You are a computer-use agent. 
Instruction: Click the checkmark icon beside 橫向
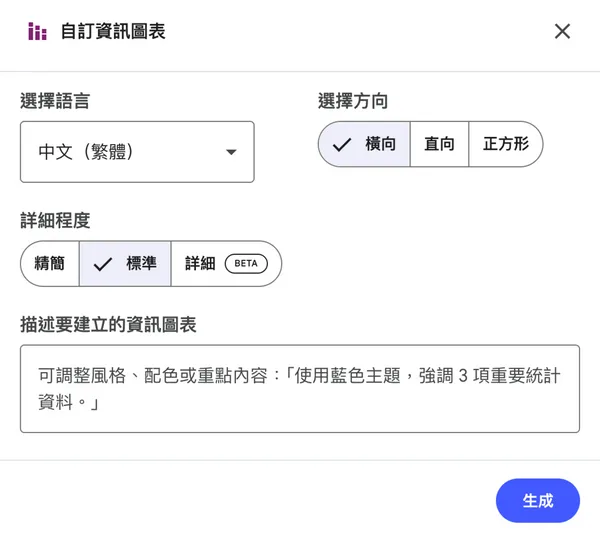tap(342, 144)
